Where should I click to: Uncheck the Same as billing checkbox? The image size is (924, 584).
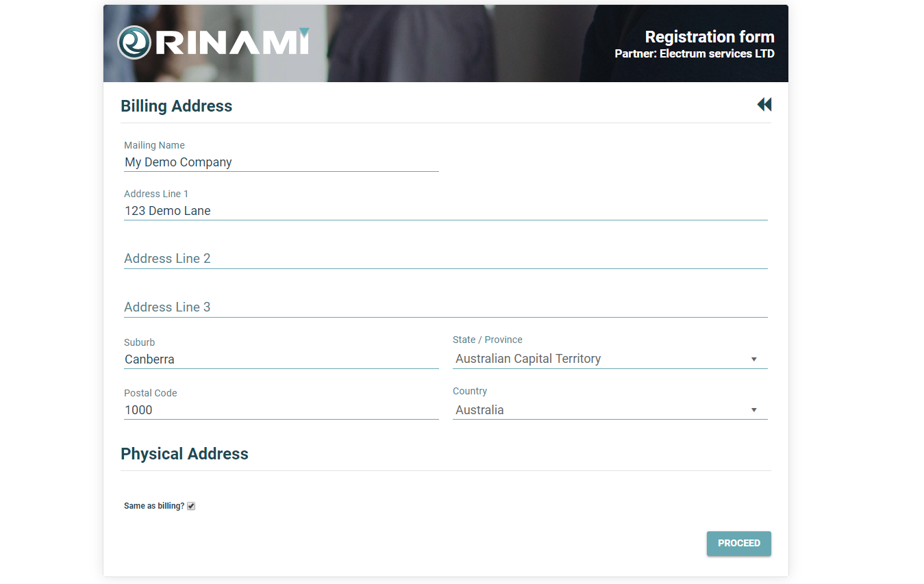pyautogui.click(x=191, y=506)
